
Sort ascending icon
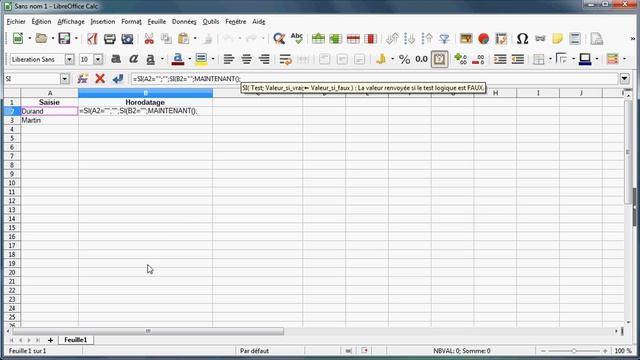(x=409, y=38)
